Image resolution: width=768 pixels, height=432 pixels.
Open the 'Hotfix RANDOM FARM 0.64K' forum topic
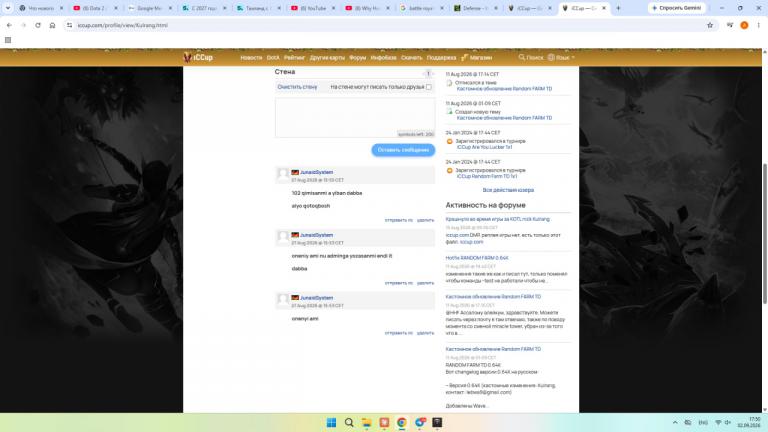(477, 258)
